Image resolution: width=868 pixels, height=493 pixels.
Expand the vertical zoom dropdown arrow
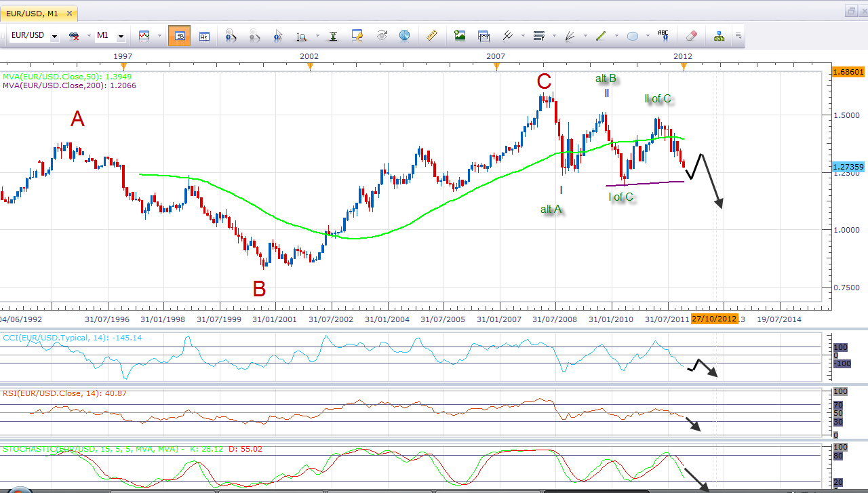[317, 36]
